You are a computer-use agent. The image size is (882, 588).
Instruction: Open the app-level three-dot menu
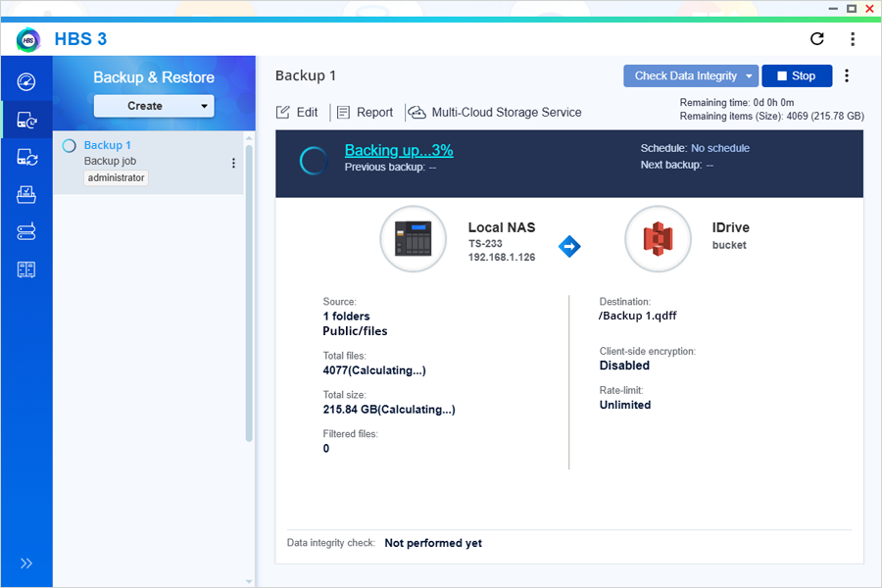[x=853, y=39]
